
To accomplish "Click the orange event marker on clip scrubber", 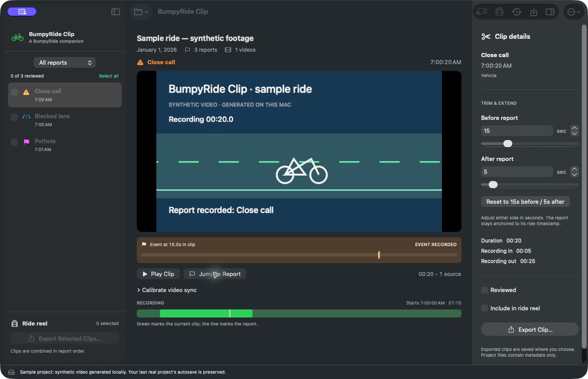I will pos(379,255).
